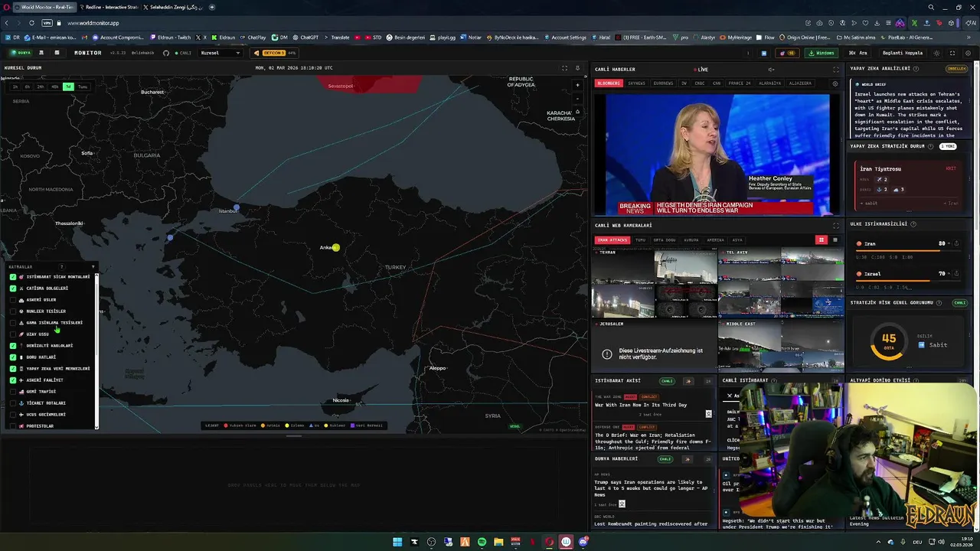The height and width of the screenshot is (551, 980).
Task: Open Spotify from Windows taskbar
Action: coord(482,542)
